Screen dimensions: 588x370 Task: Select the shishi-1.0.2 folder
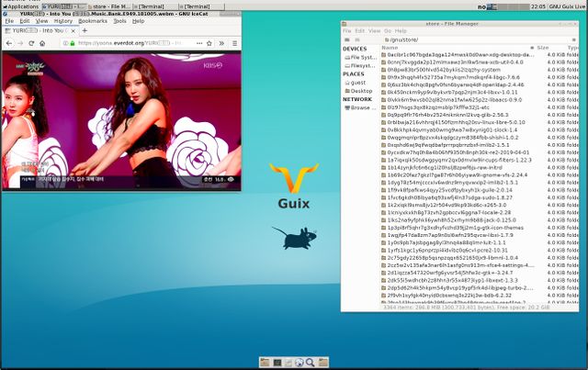480,137
